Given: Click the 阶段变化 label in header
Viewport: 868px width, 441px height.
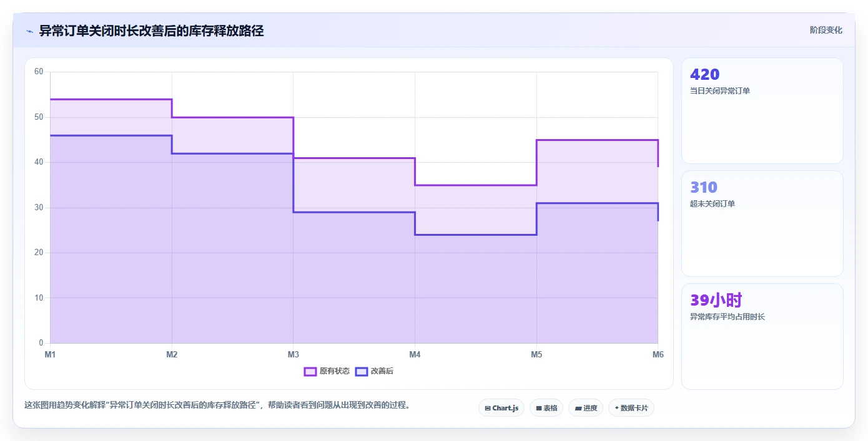Looking at the screenshot, I should (826, 30).
